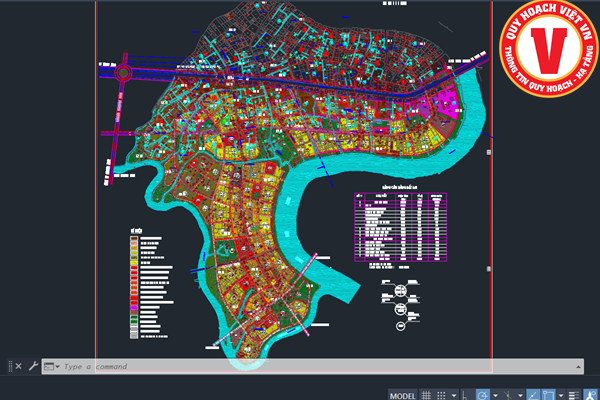Close the command line with the X icon
This screenshot has width=600, height=400.
[x=18, y=367]
